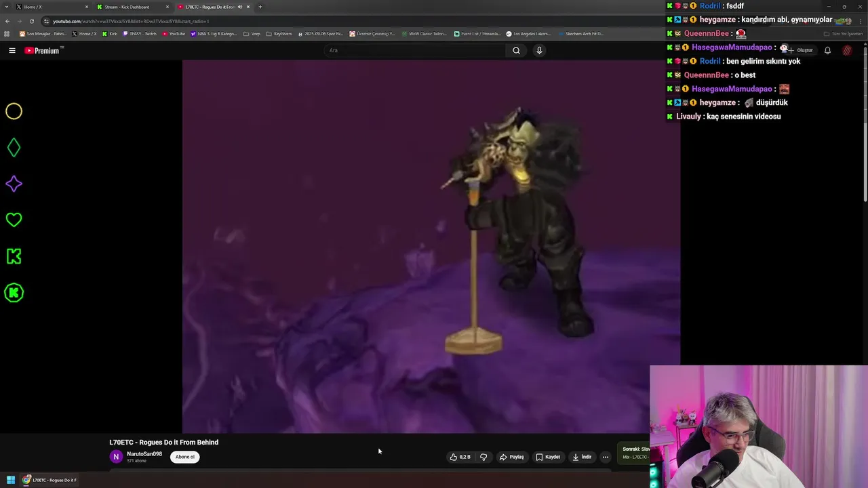The image size is (868, 488).
Task: Click the green diamond overlay icon
Action: (14, 147)
